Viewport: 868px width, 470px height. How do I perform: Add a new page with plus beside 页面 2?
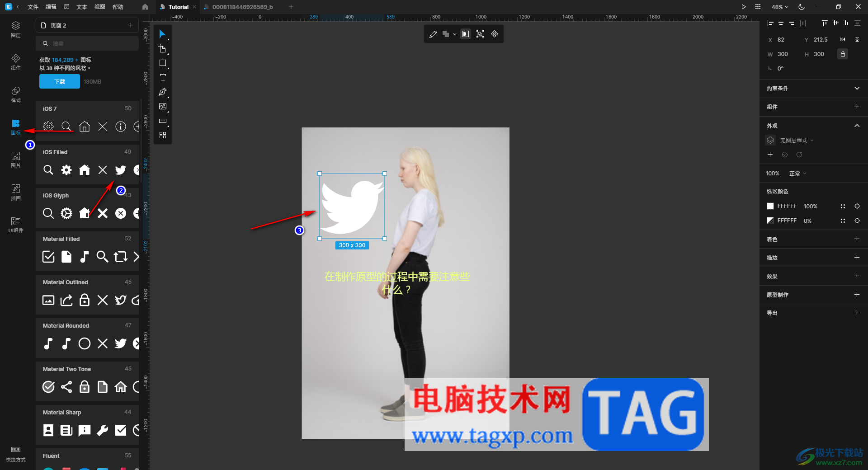pos(131,25)
